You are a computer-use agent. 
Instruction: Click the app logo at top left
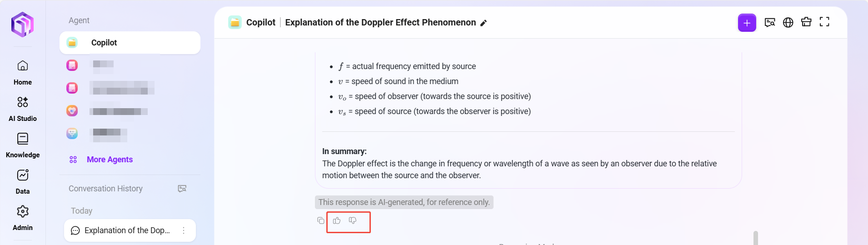tap(23, 24)
